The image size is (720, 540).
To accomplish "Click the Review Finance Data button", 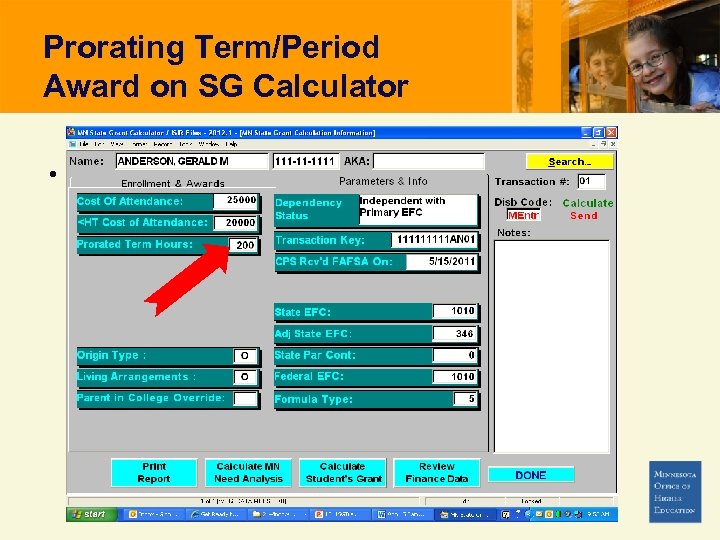I will pyautogui.click(x=437, y=472).
